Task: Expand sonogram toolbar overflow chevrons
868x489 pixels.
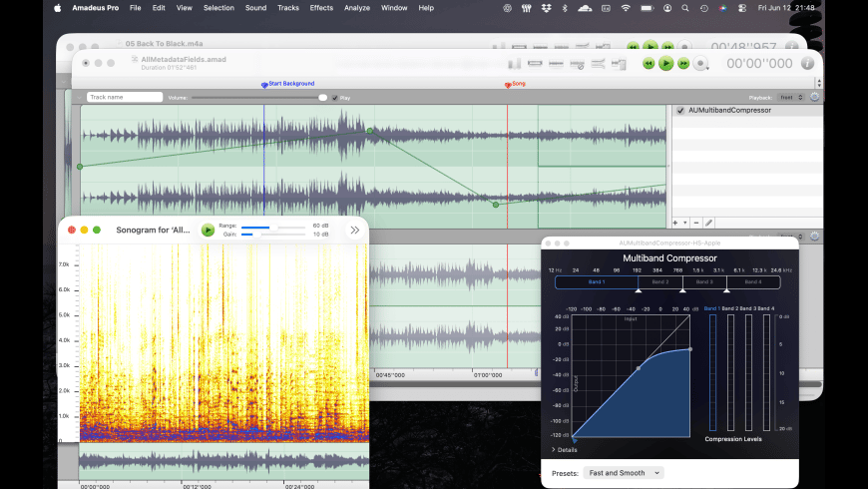Action: pyautogui.click(x=355, y=230)
